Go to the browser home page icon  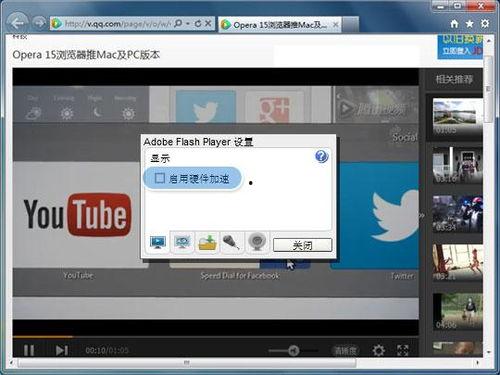click(454, 23)
